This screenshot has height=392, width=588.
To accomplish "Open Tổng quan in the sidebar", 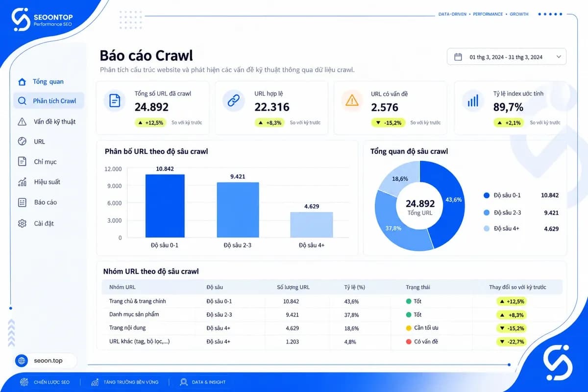I will coord(48,82).
